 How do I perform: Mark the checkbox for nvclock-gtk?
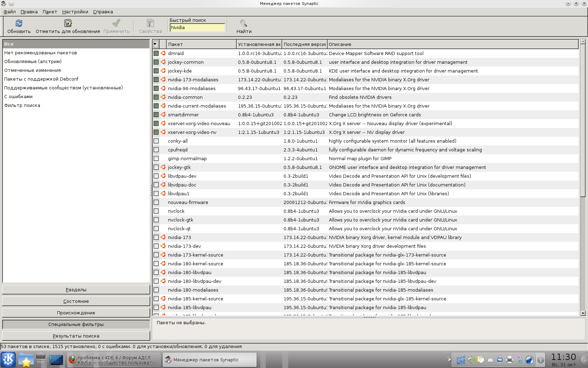tap(156, 220)
